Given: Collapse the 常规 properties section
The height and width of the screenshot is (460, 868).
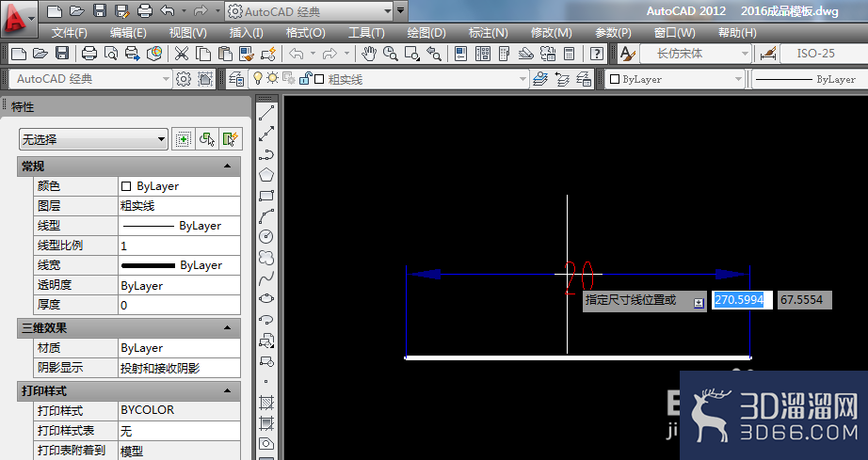Looking at the screenshot, I should [228, 166].
